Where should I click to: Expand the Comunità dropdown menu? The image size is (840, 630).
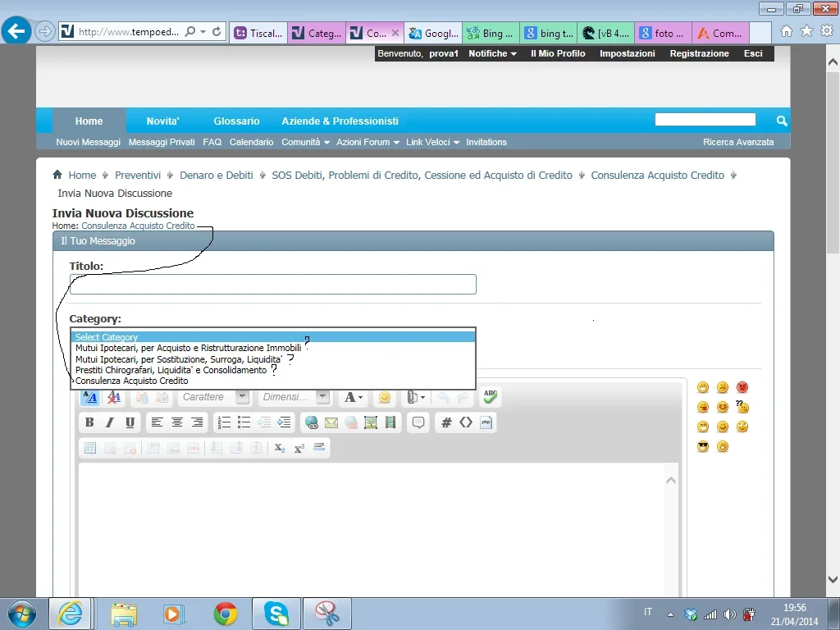pos(305,142)
